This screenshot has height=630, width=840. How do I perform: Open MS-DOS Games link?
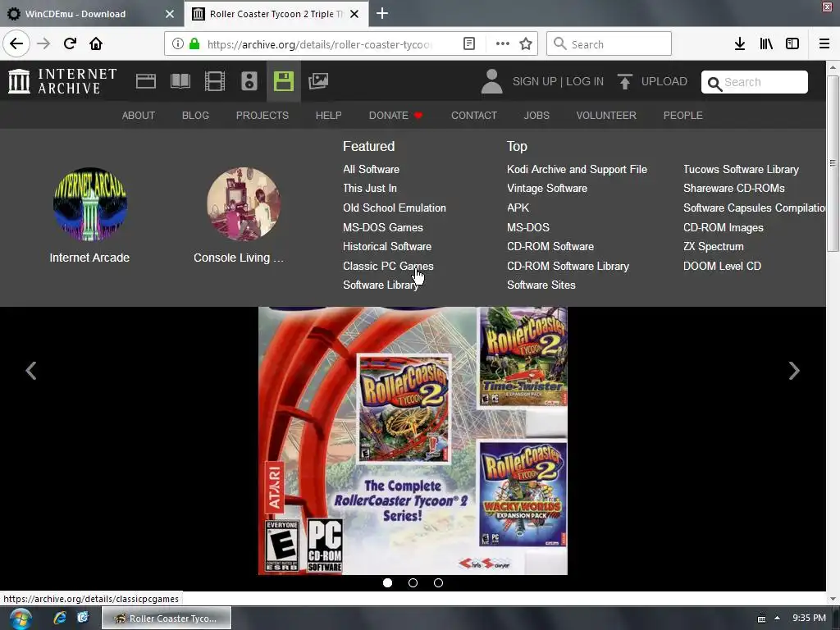(383, 227)
